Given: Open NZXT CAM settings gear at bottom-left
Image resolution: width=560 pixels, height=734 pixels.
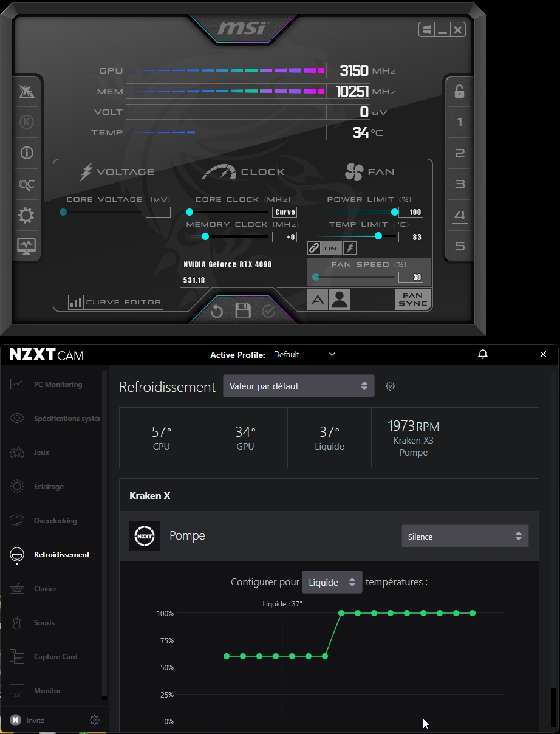Looking at the screenshot, I should point(95,720).
